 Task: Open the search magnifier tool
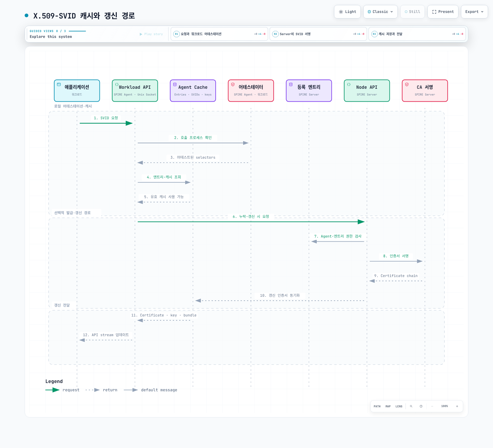(411, 406)
